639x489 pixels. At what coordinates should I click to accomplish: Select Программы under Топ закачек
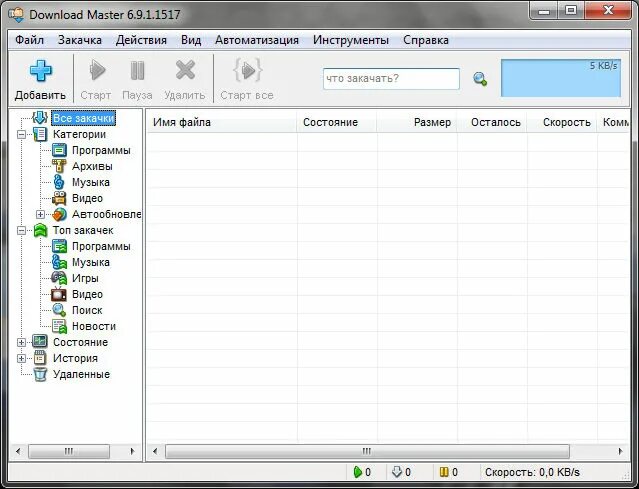point(101,247)
